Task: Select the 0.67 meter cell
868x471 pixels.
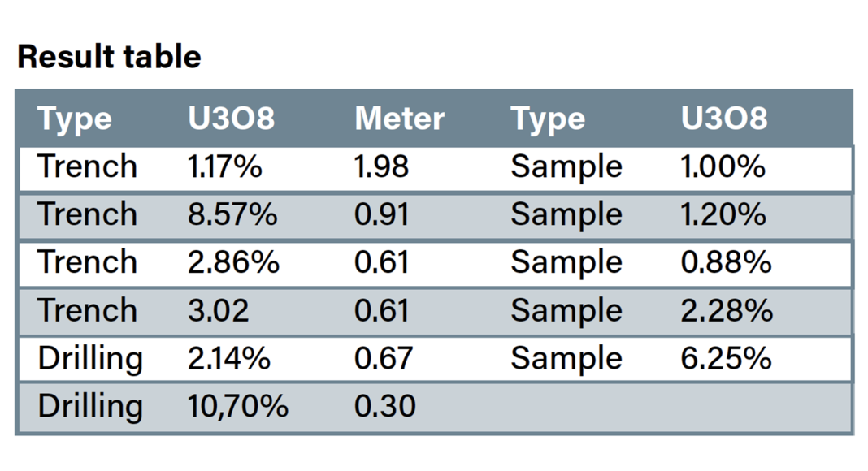Action: 382,358
